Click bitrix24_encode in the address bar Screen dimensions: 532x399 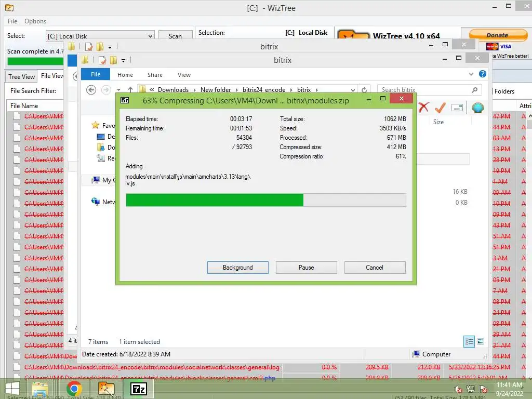[263, 90]
